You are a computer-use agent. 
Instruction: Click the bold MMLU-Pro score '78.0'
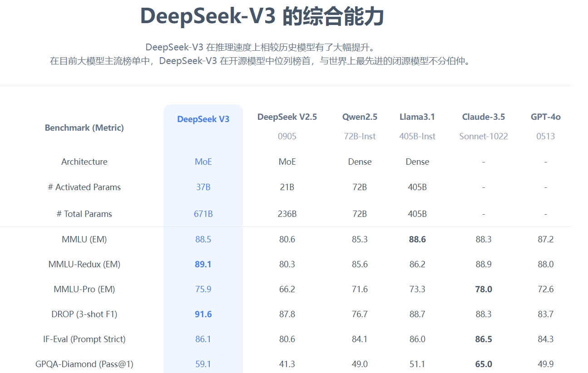click(x=484, y=289)
